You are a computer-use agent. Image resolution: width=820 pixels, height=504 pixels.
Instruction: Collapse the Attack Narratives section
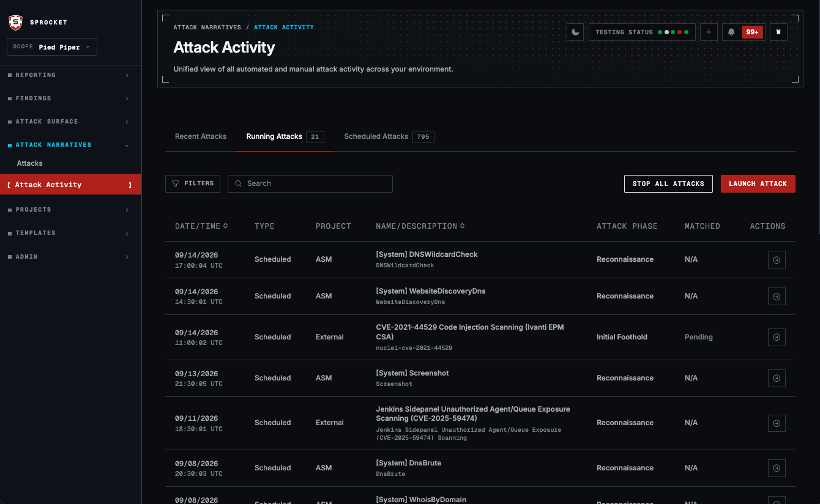70,145
